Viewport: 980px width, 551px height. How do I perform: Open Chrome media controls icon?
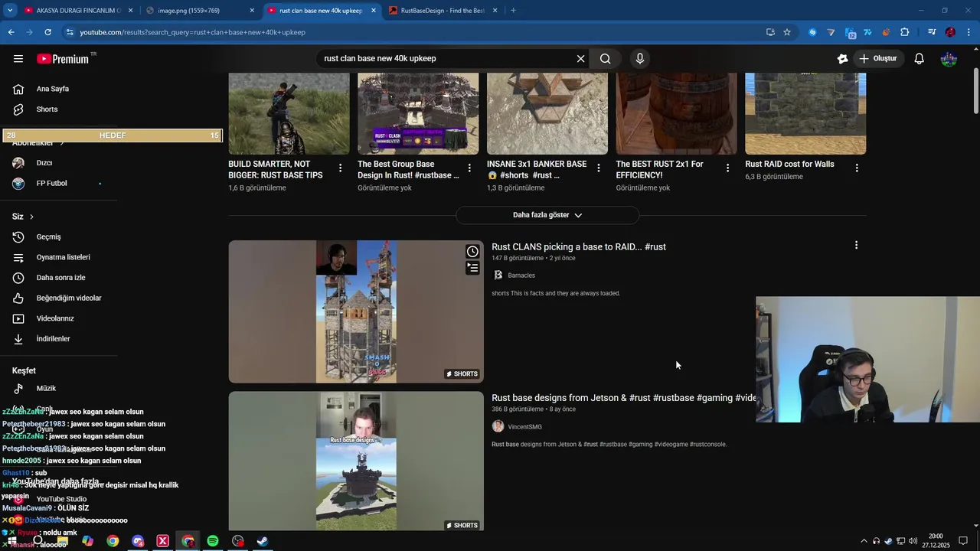click(x=931, y=32)
